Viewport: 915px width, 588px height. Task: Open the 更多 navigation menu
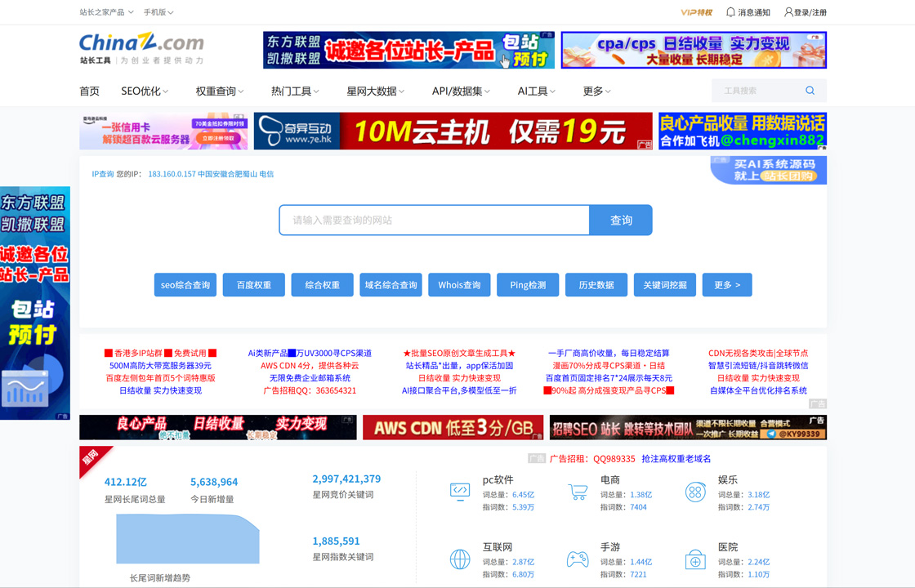pos(596,91)
